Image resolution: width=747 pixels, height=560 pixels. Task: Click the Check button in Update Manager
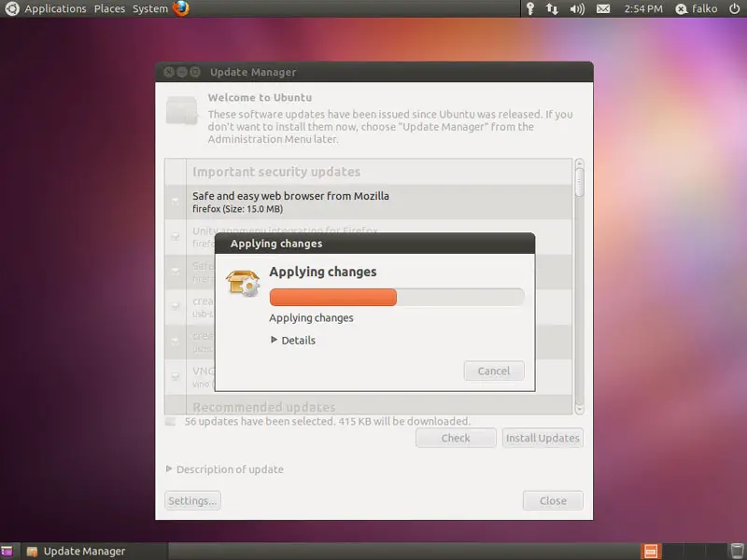pyautogui.click(x=456, y=438)
